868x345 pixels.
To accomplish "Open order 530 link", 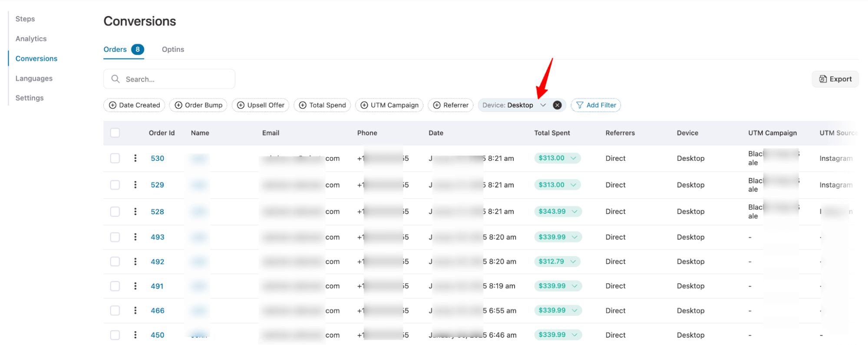I will pos(157,158).
